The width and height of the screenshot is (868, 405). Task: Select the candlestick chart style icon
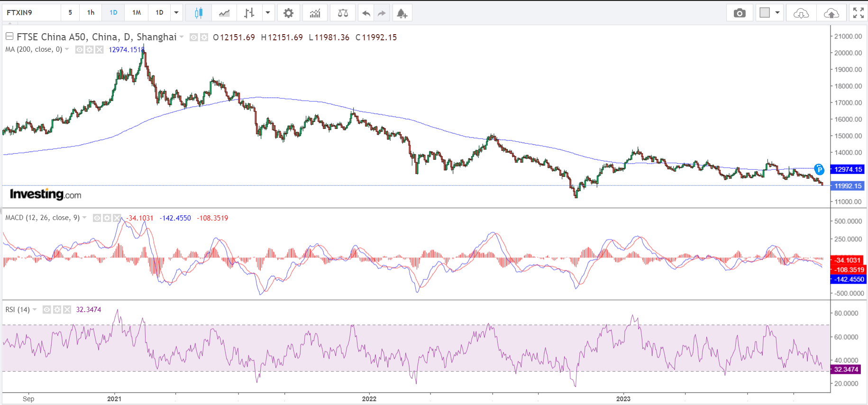tap(199, 13)
